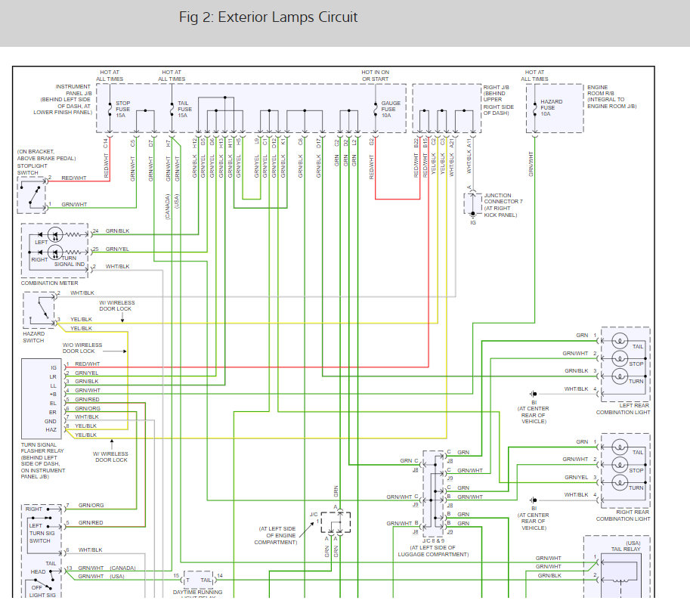
Task: Click the HAZARD SWITCH label
Action: pos(33,337)
